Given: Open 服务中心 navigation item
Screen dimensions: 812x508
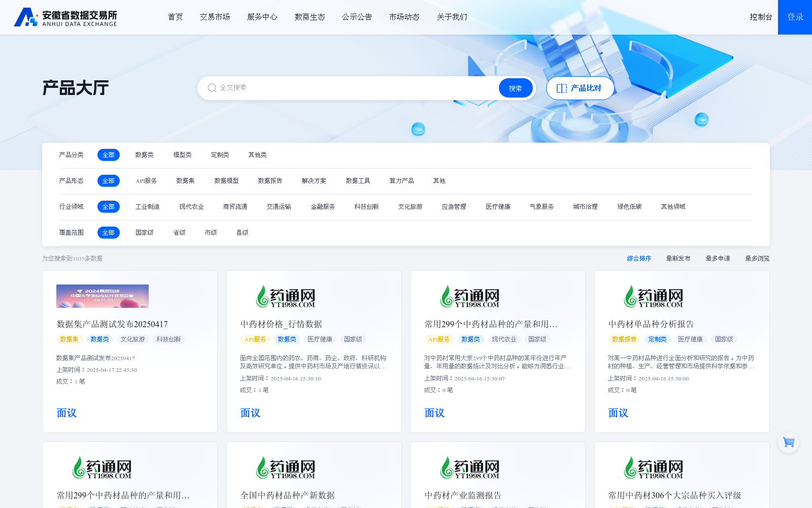Looking at the screenshot, I should click(x=262, y=17).
